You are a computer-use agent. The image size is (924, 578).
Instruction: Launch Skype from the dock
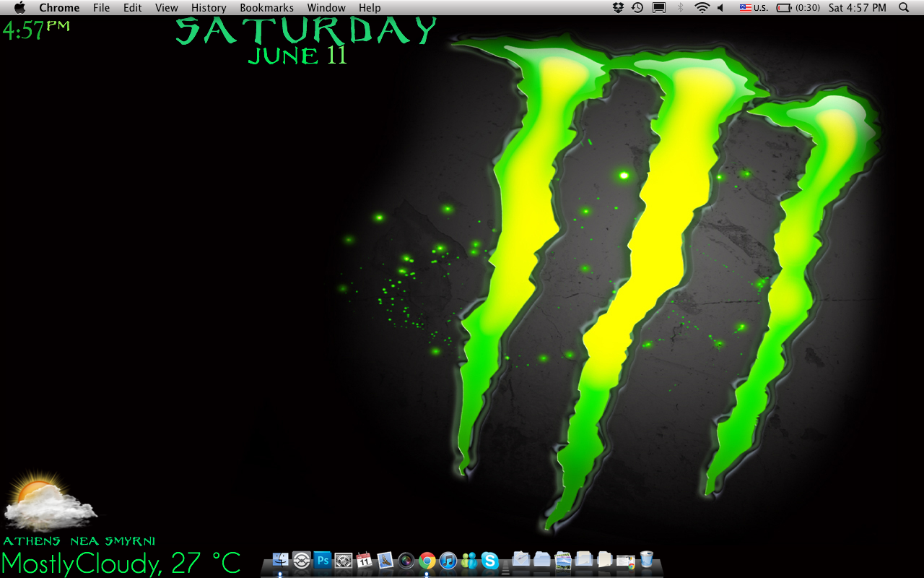point(489,561)
